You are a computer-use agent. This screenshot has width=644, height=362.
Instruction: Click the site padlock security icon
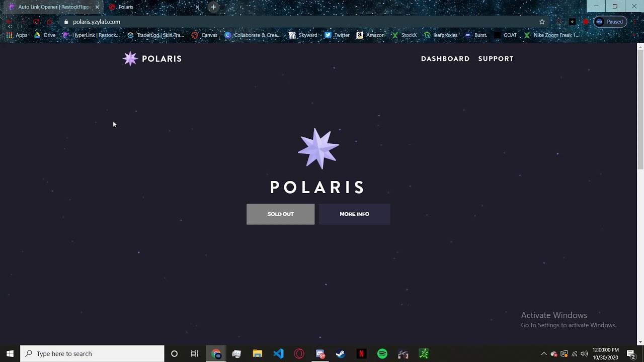click(66, 22)
